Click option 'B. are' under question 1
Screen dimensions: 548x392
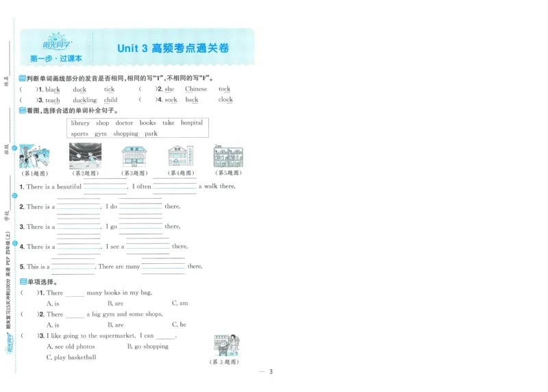115,304
